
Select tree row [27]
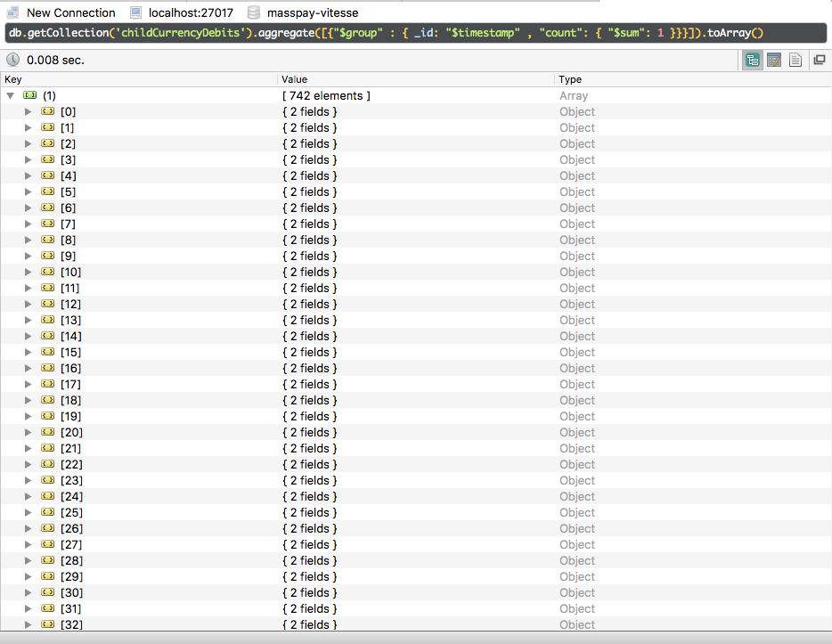(x=415, y=544)
